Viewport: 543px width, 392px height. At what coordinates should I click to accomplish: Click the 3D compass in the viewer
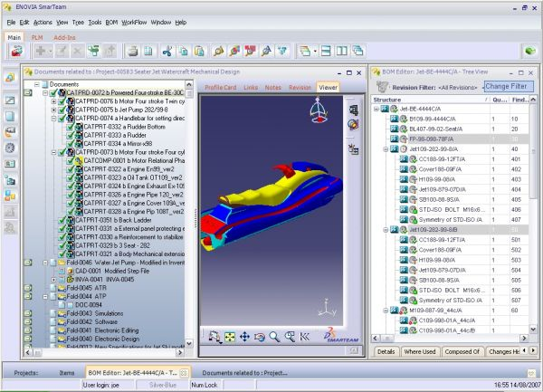click(x=319, y=110)
